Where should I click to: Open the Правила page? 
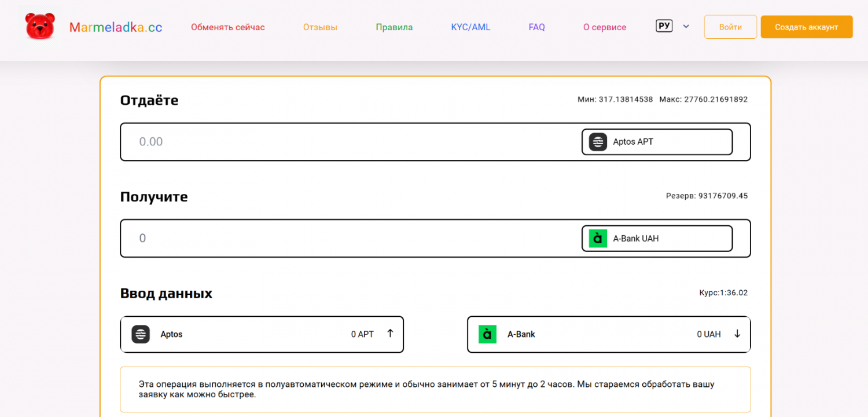(x=394, y=27)
